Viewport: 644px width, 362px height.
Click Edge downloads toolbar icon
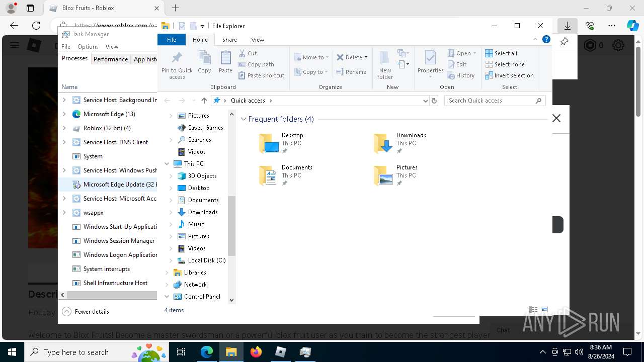(568, 26)
